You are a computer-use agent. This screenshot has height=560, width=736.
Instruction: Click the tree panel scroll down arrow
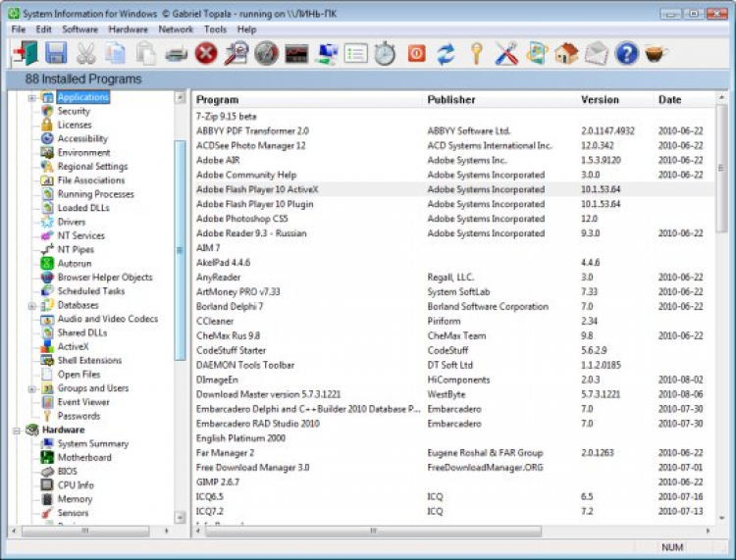(180, 517)
